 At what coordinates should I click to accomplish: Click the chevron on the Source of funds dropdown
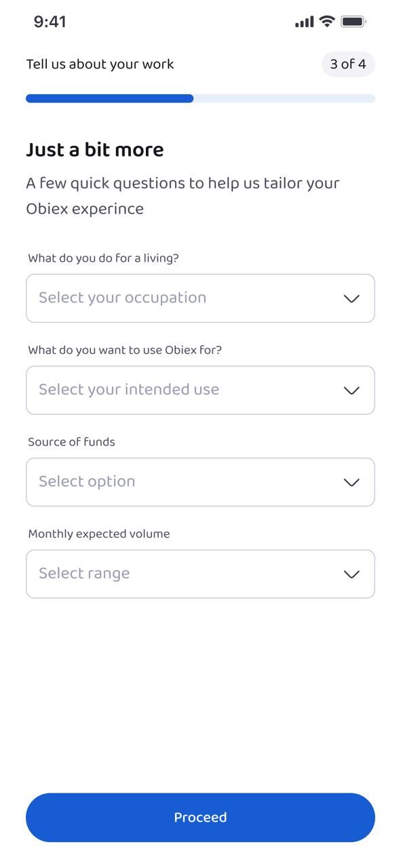click(351, 482)
